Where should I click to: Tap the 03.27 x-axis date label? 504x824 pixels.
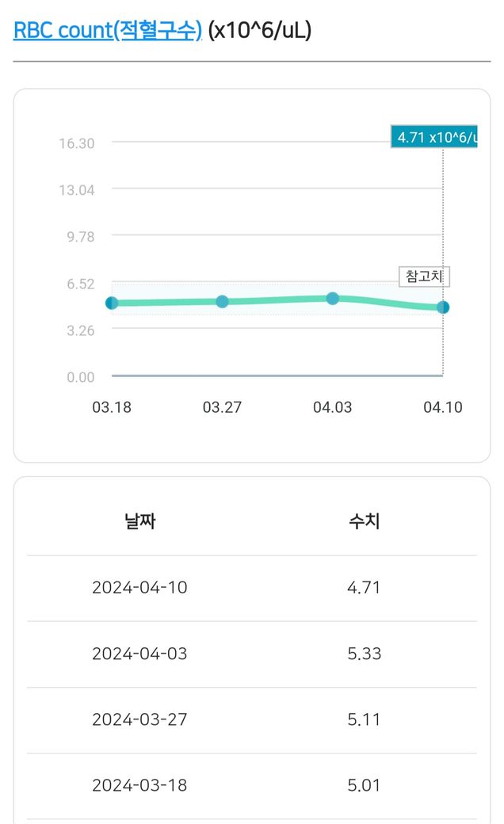(x=222, y=408)
